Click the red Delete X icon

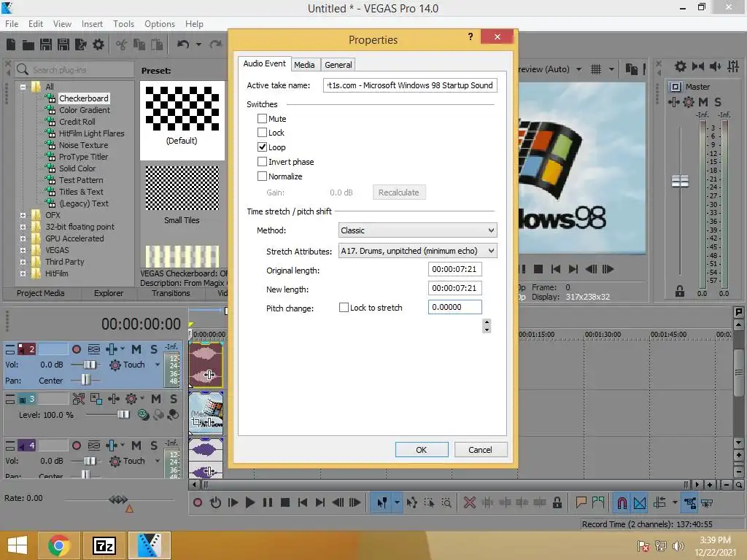point(470,503)
